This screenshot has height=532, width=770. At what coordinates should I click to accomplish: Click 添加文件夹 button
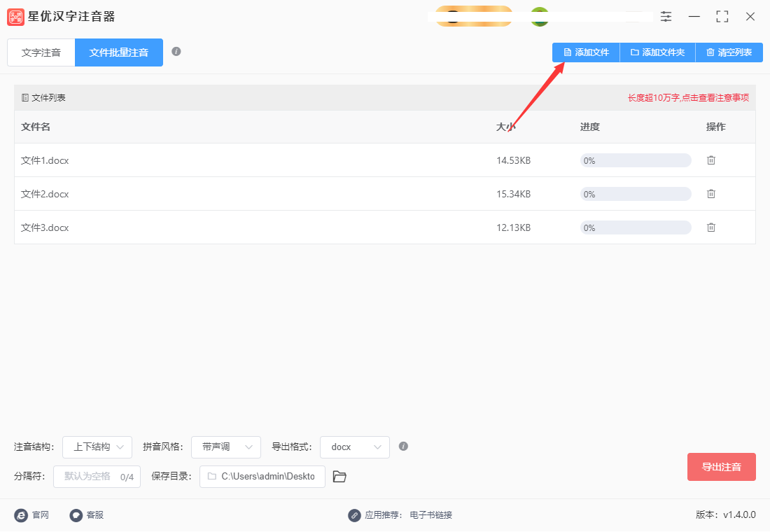point(657,52)
